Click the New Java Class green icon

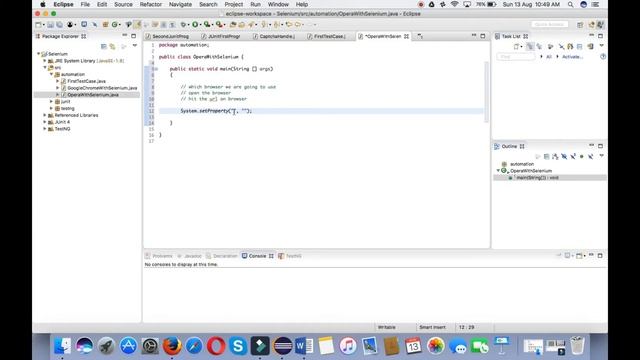click(115, 24)
